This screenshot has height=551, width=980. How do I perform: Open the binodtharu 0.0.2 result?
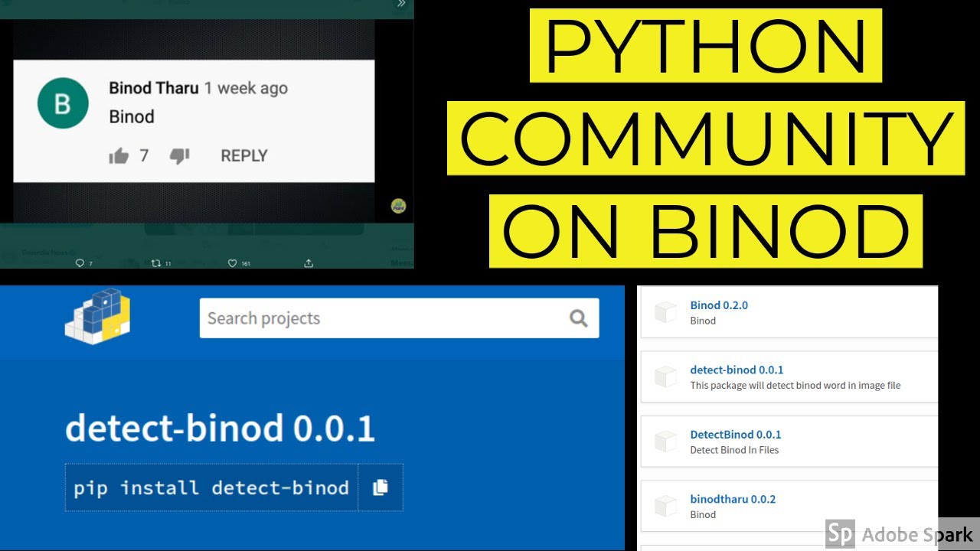click(x=733, y=499)
